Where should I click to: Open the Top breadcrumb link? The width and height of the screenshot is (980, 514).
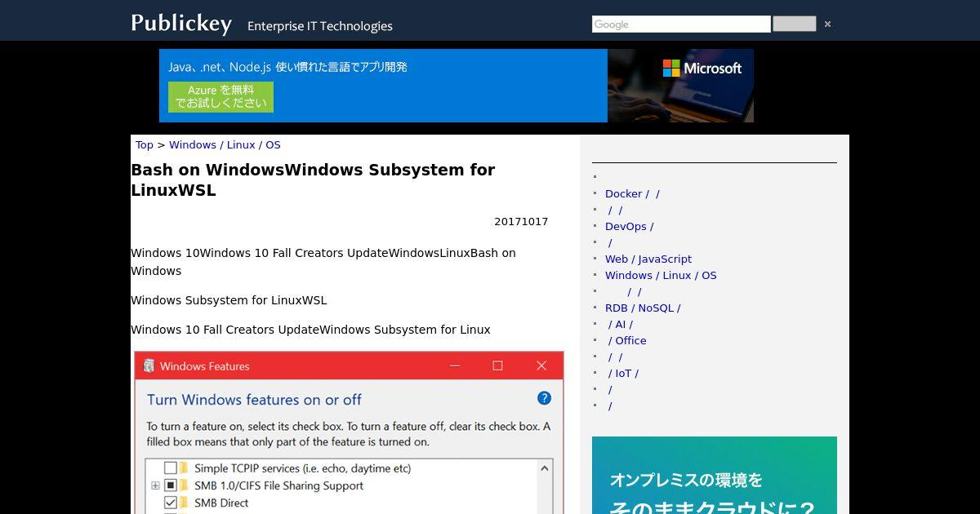145,145
